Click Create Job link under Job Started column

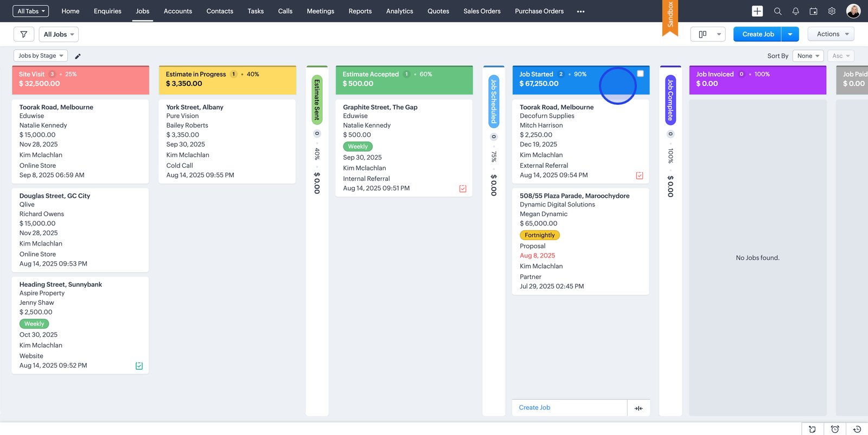coord(534,408)
